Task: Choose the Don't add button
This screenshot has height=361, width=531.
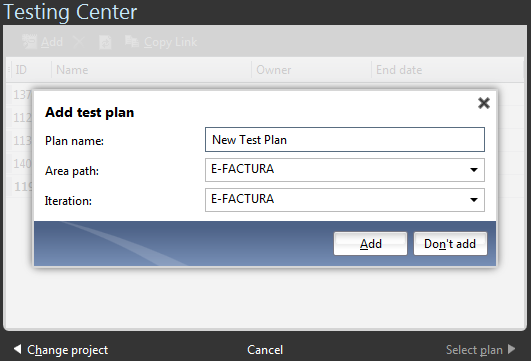Action: tap(450, 243)
